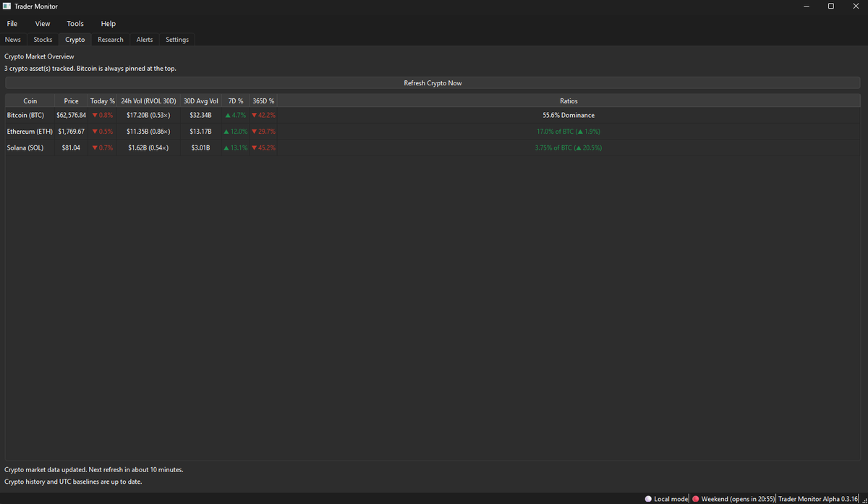The height and width of the screenshot is (504, 868).
Task: Sort by the 7D % column header
Action: point(236,101)
